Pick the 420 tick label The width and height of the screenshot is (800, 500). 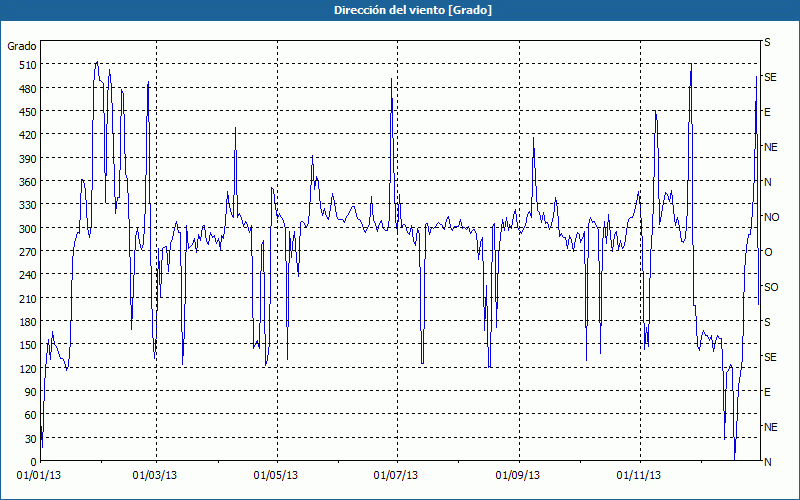[28, 135]
